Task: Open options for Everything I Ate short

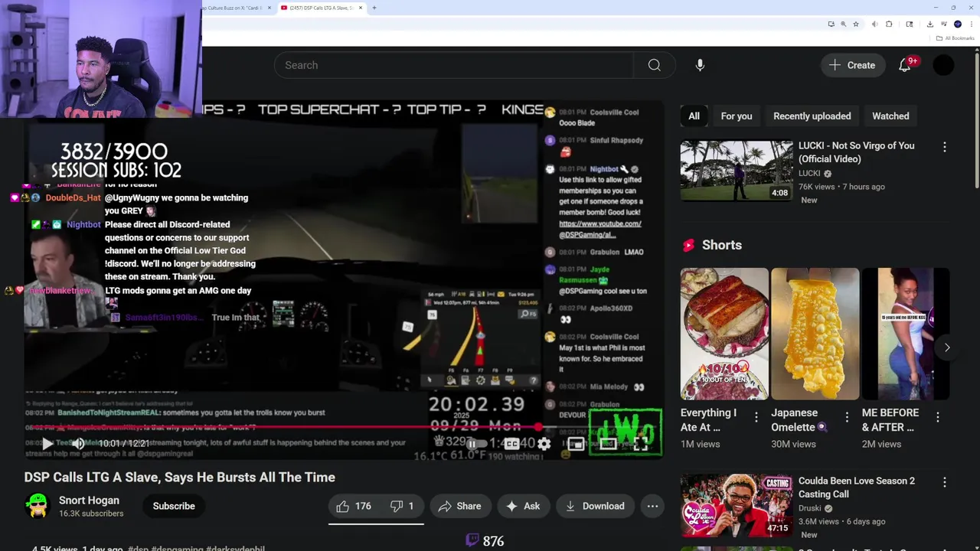Action: 756,417
